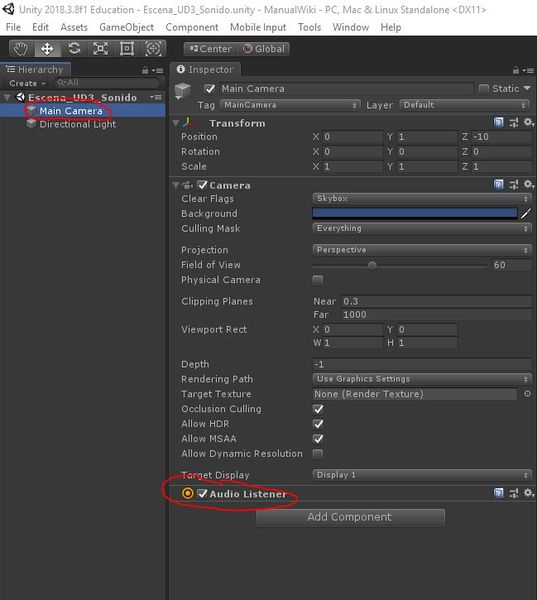Collapse the Transform component foldout
This screenshot has height=600, width=537.
point(176,123)
